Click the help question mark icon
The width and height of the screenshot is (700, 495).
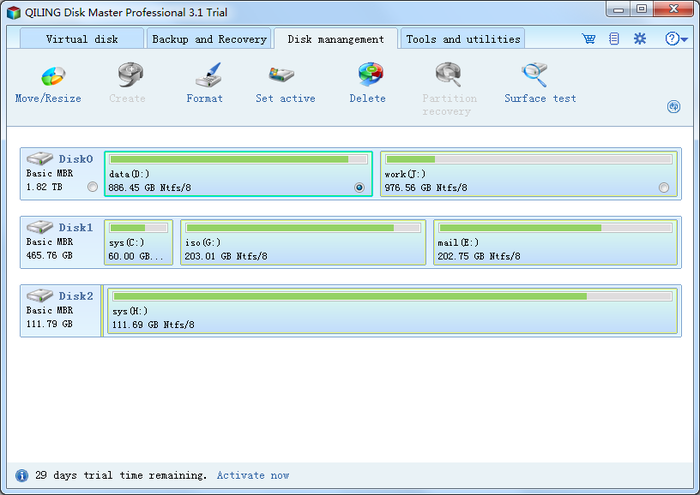coord(672,39)
